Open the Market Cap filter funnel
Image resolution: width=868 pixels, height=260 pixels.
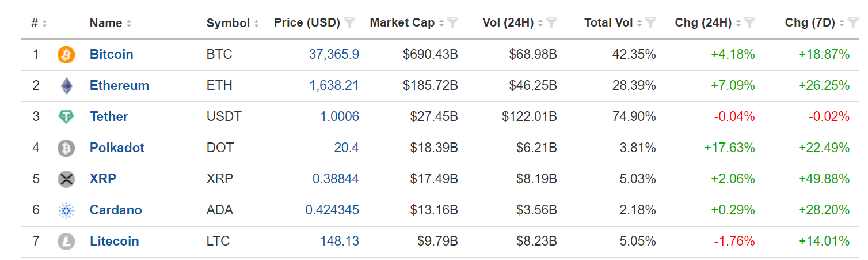[452, 23]
